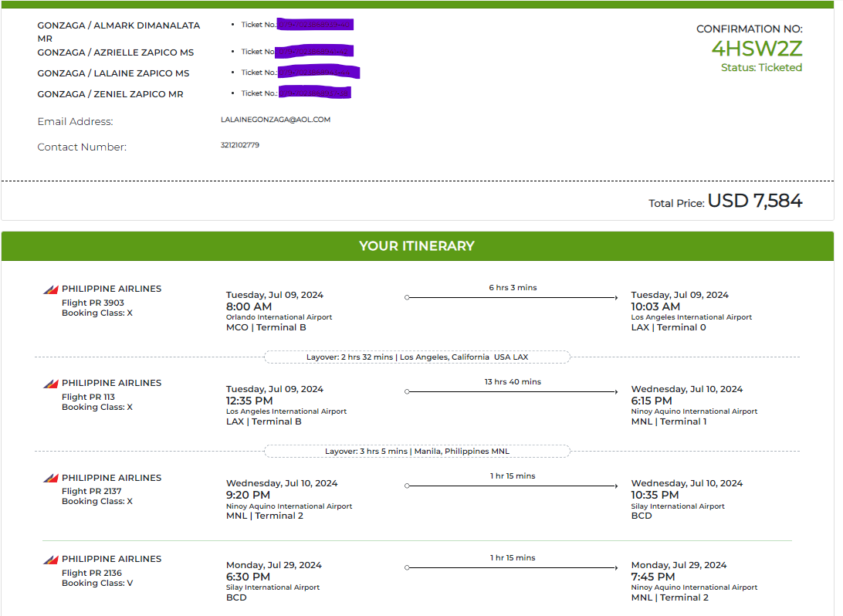Screen dimensions: 843x616
Task: Click the 6:30 PM Silay departure time
Action: click(248, 577)
